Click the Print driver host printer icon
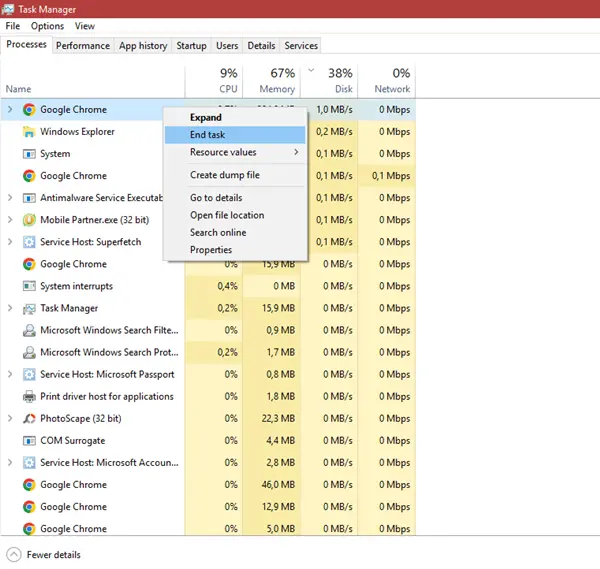The height and width of the screenshot is (569, 600). pos(29,396)
